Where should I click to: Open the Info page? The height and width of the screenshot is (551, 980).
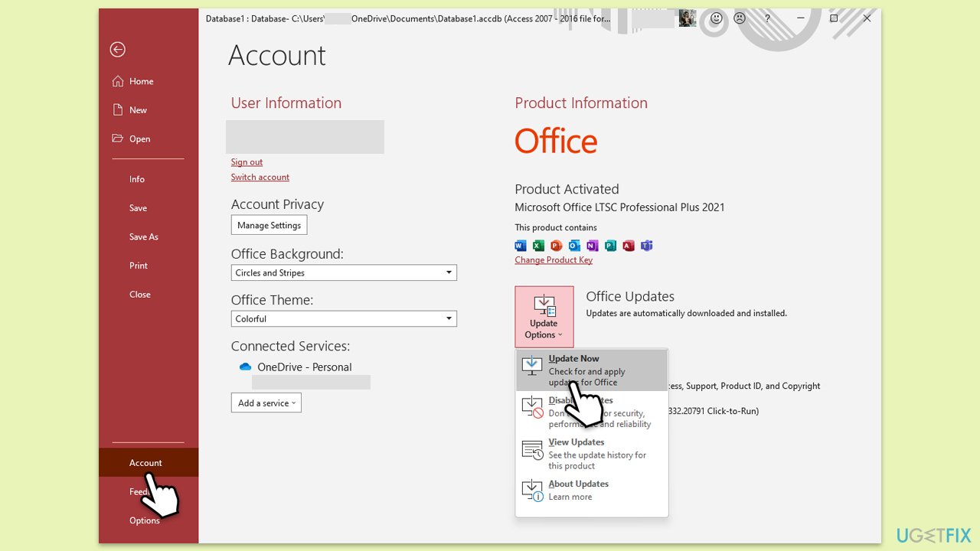(149, 179)
